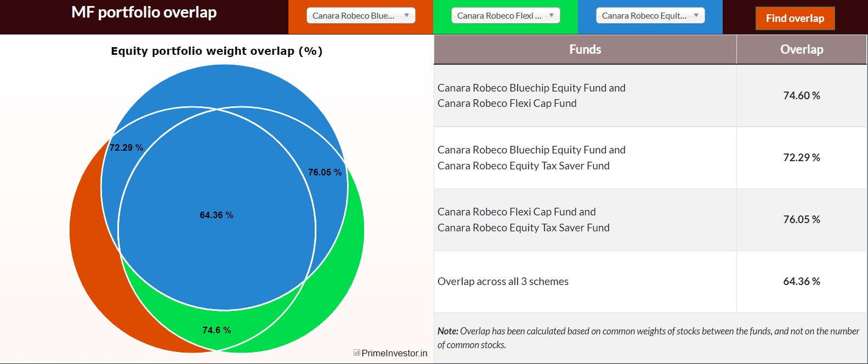Click the Bluechip Equity and Flexi Cap row

click(650, 95)
